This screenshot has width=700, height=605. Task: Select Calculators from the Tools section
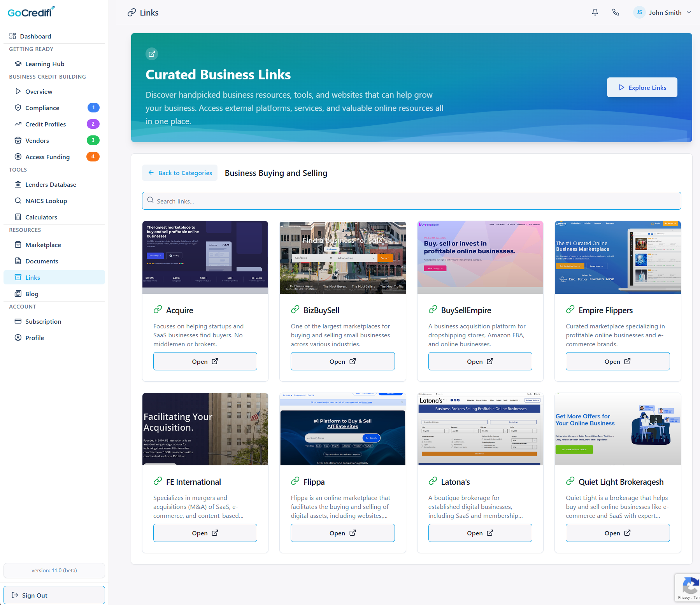pos(41,217)
